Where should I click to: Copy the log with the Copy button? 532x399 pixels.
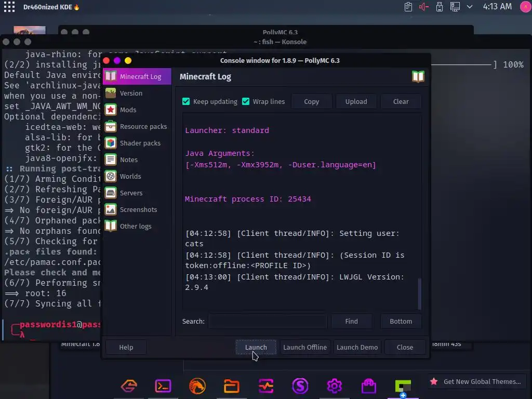coord(312,101)
